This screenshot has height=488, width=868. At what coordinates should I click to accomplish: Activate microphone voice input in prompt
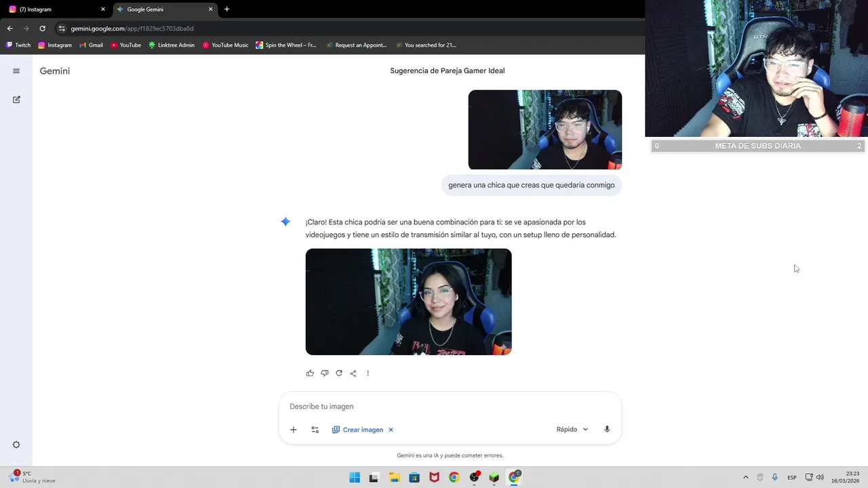(x=607, y=430)
